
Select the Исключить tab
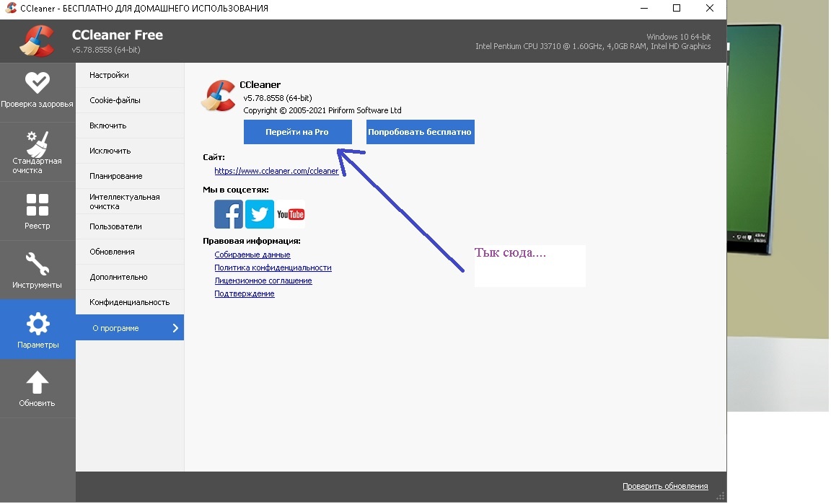click(130, 151)
